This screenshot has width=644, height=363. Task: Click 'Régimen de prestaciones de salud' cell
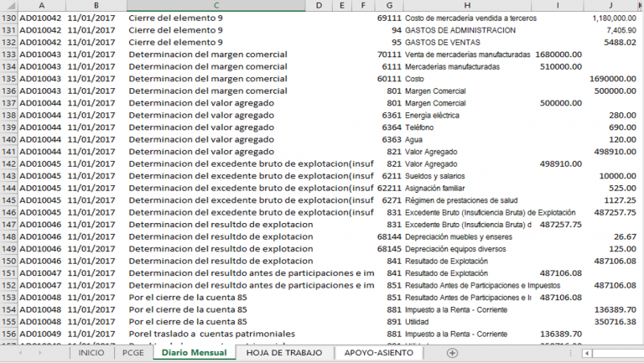(x=461, y=200)
